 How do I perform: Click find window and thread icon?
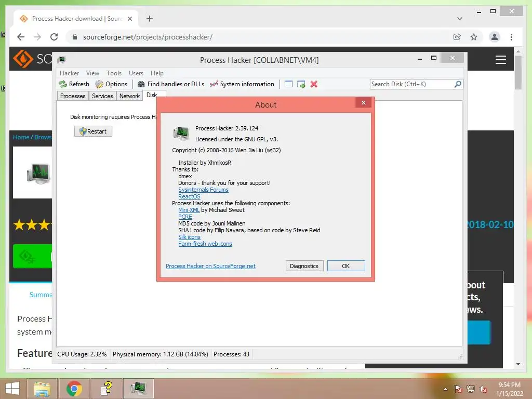(x=301, y=84)
